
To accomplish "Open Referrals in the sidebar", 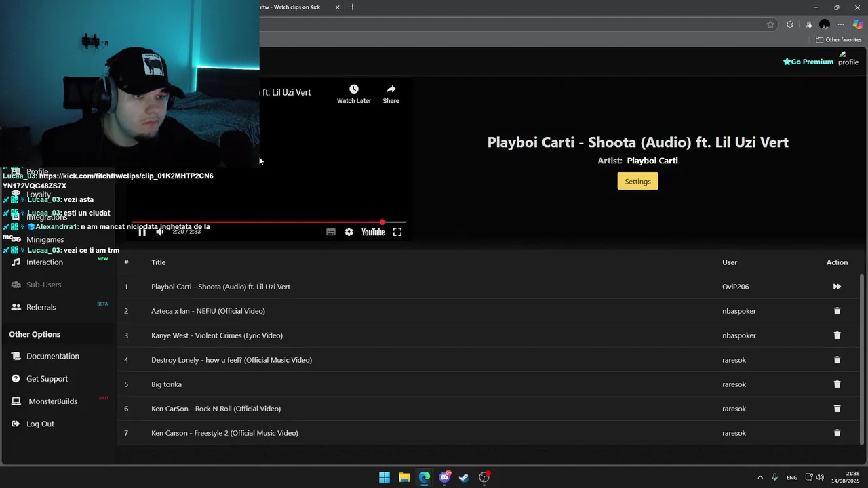I will [x=41, y=307].
